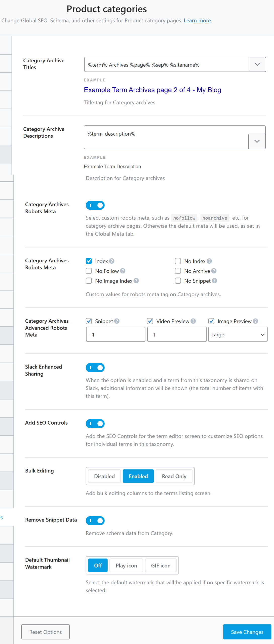Uncheck the Video Preview checkbox

(150, 321)
